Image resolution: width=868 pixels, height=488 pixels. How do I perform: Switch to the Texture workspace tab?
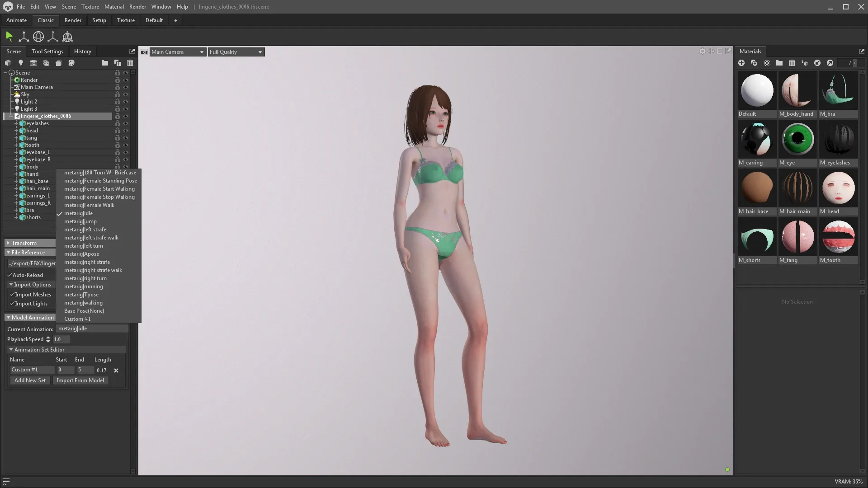126,20
